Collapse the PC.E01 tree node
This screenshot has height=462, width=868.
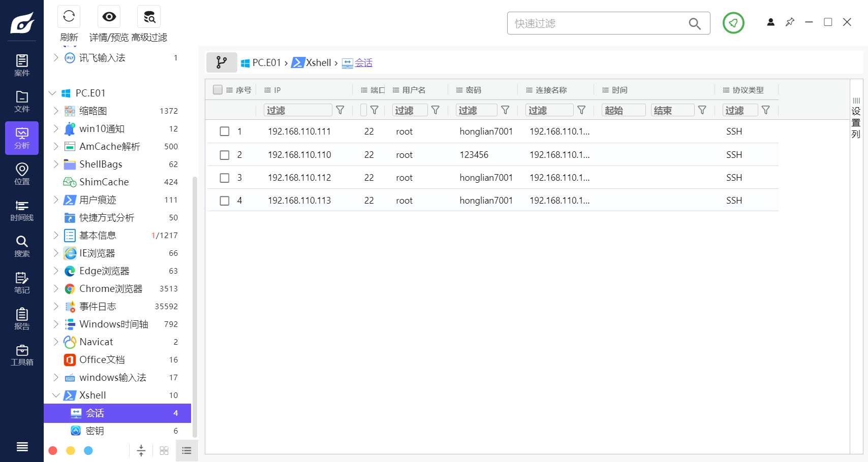[52, 93]
